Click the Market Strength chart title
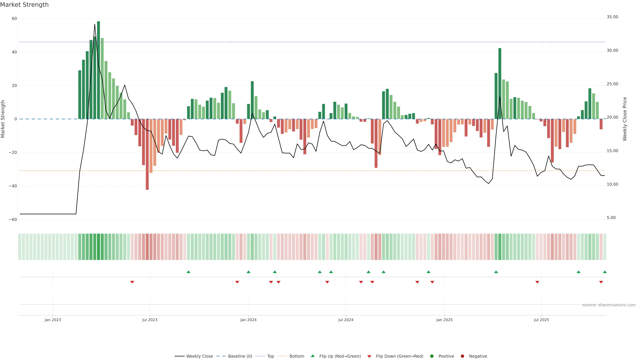 click(24, 5)
